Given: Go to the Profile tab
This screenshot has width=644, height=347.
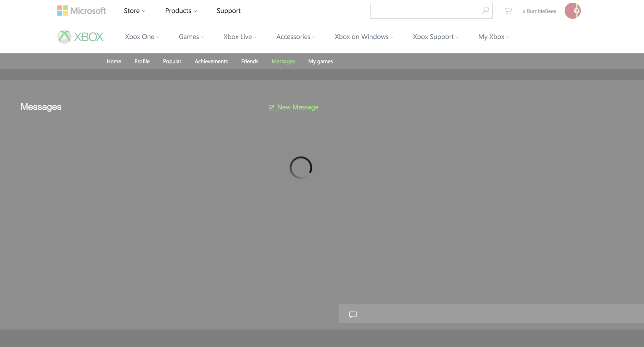Looking at the screenshot, I should [142, 61].
